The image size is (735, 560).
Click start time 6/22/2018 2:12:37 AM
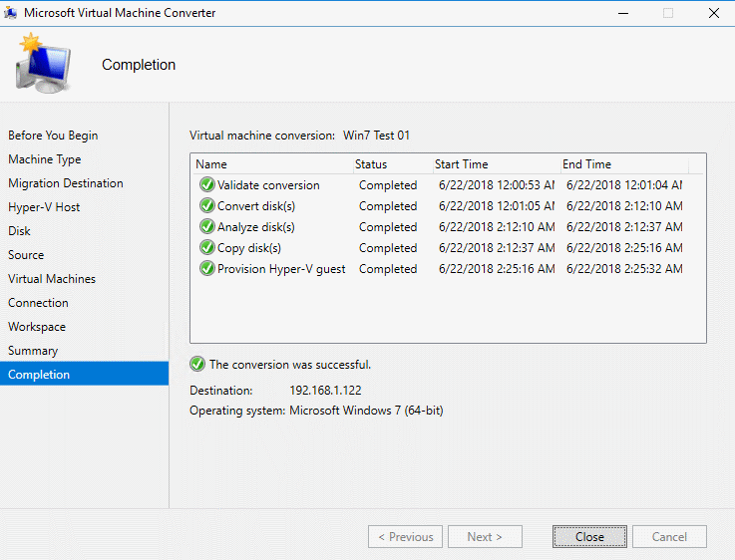(x=497, y=248)
